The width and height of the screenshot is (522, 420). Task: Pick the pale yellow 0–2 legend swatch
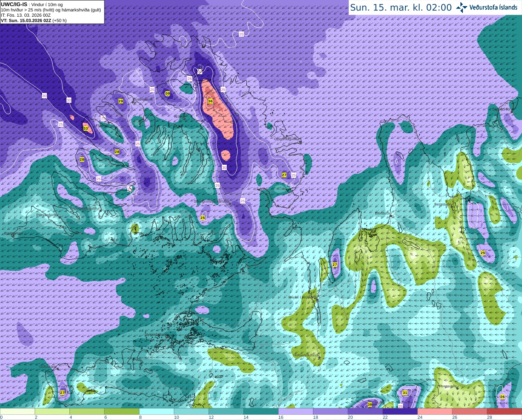tap(18, 411)
